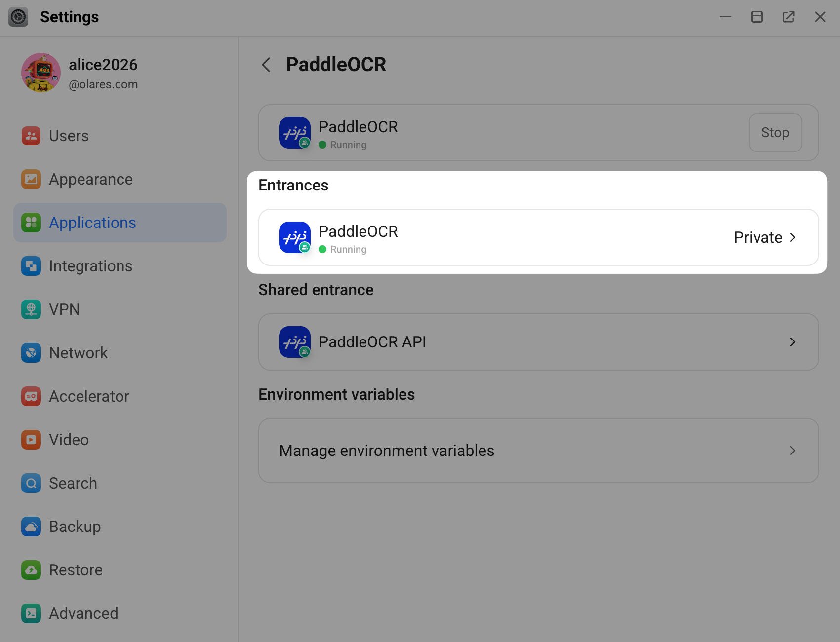Click the Restore icon in sidebar
840x642 pixels.
click(x=31, y=570)
